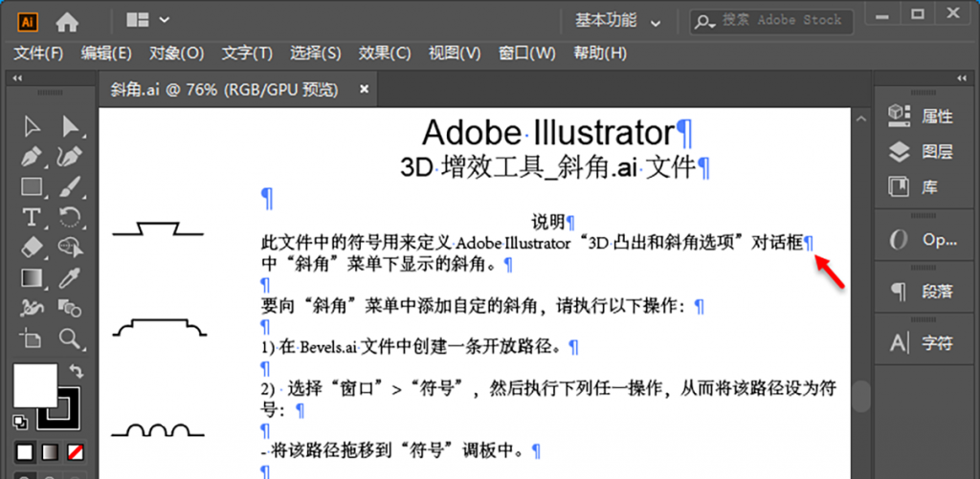
Task: Open the arrange documents layout dropdown
Action: 147,20
